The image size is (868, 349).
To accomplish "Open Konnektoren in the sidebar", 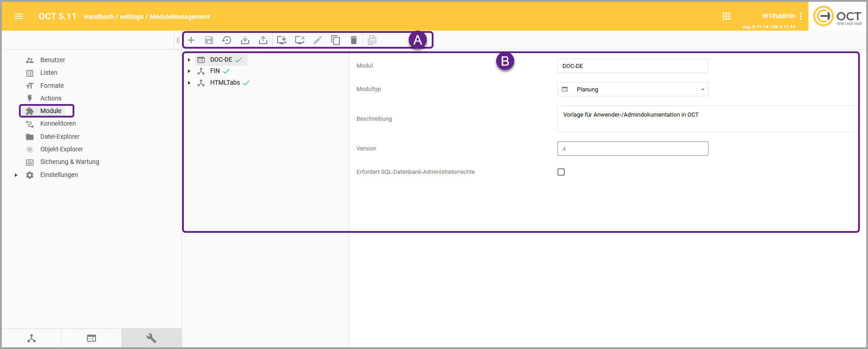I will [58, 123].
